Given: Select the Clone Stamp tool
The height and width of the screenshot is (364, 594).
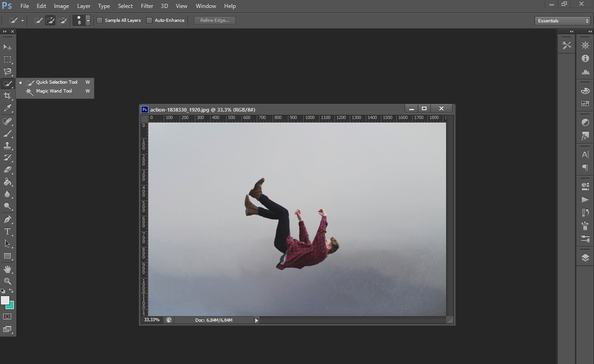Looking at the screenshot, I should coord(7,146).
